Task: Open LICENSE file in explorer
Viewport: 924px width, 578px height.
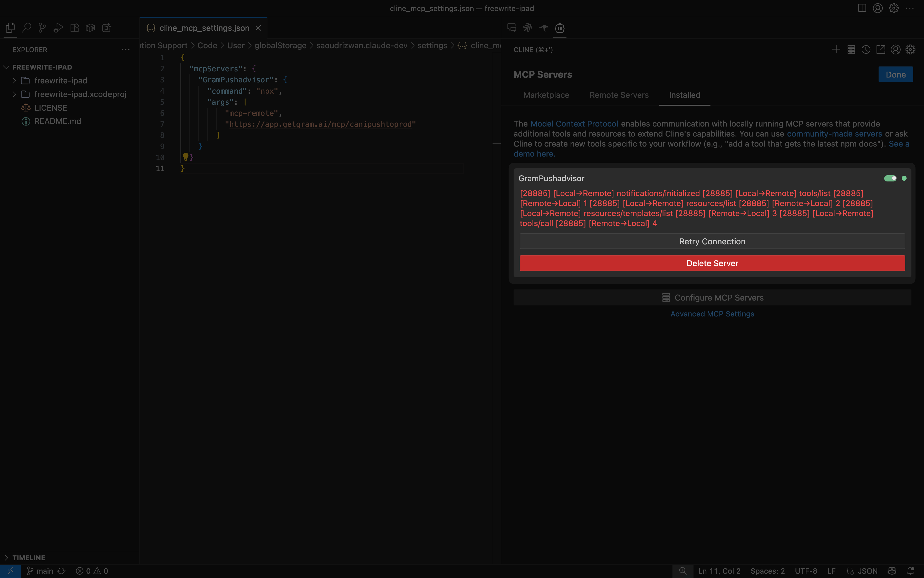Action: 51,108
